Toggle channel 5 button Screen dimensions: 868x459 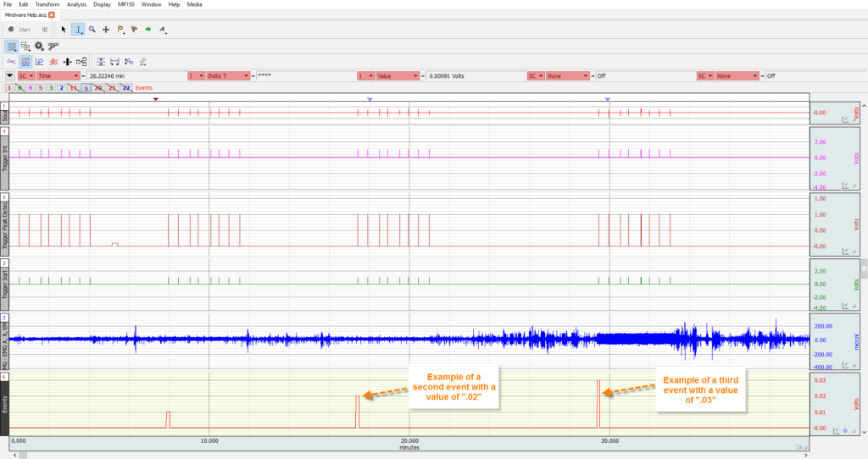click(x=41, y=88)
